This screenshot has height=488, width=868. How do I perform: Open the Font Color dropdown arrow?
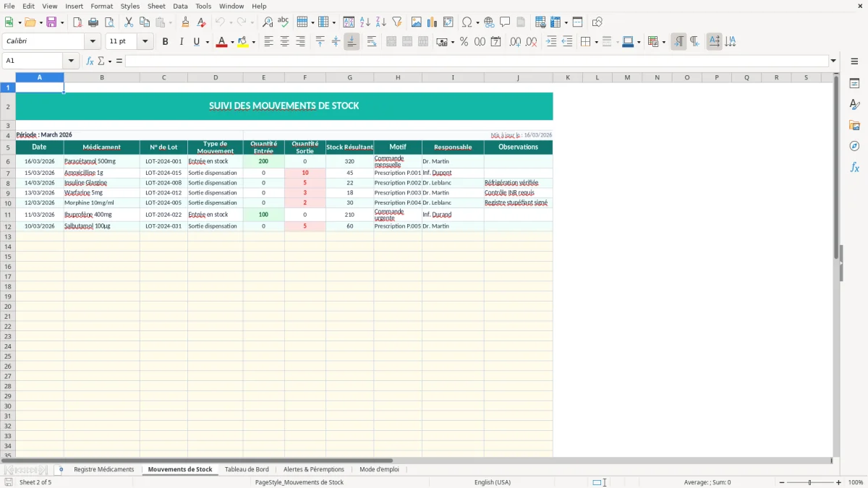232,42
